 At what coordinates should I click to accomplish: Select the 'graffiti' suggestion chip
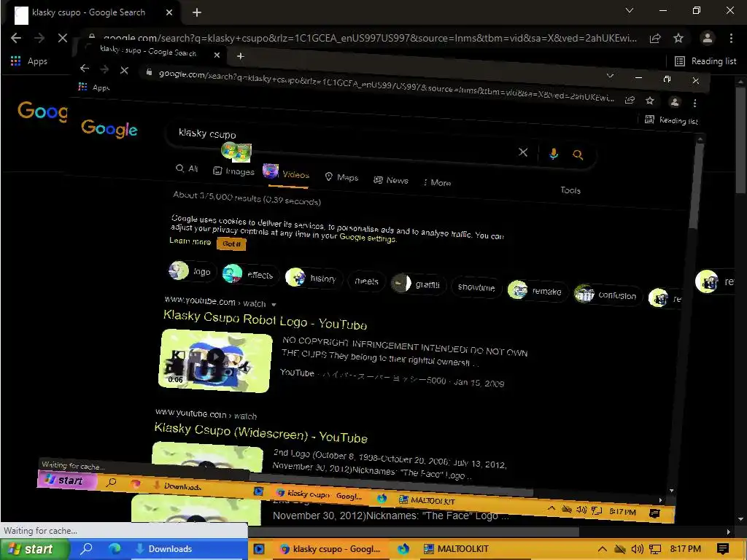coord(419,284)
